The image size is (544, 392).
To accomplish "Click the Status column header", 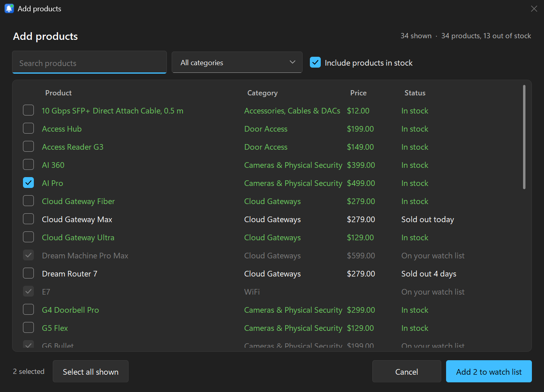I will pos(415,93).
